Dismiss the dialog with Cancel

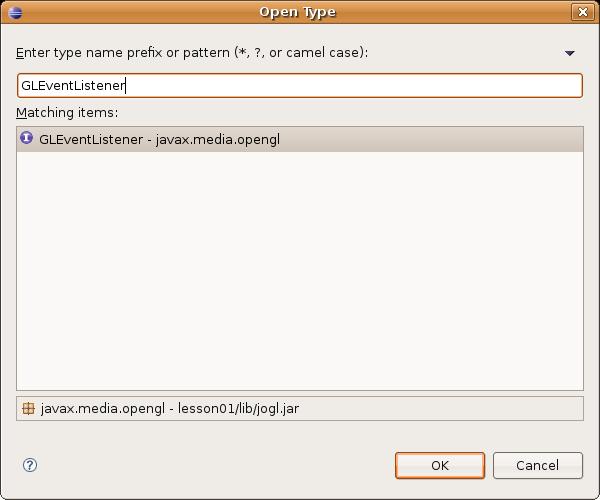(x=538, y=465)
